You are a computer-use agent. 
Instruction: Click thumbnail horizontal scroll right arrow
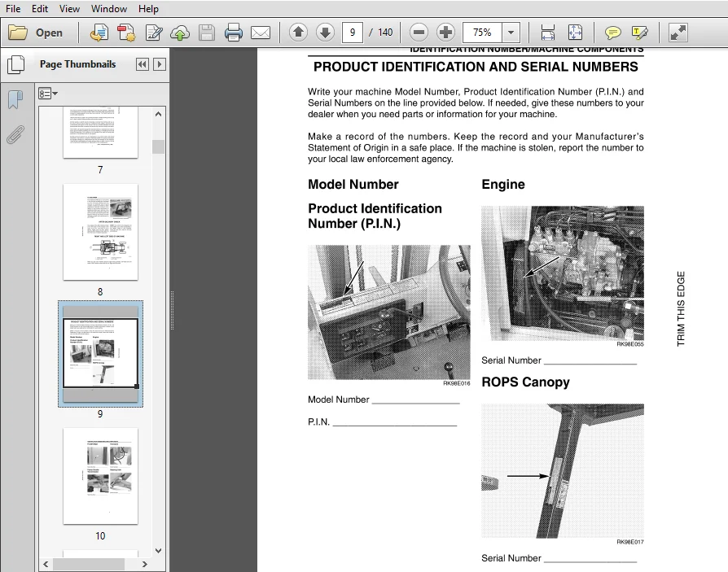tap(145, 564)
